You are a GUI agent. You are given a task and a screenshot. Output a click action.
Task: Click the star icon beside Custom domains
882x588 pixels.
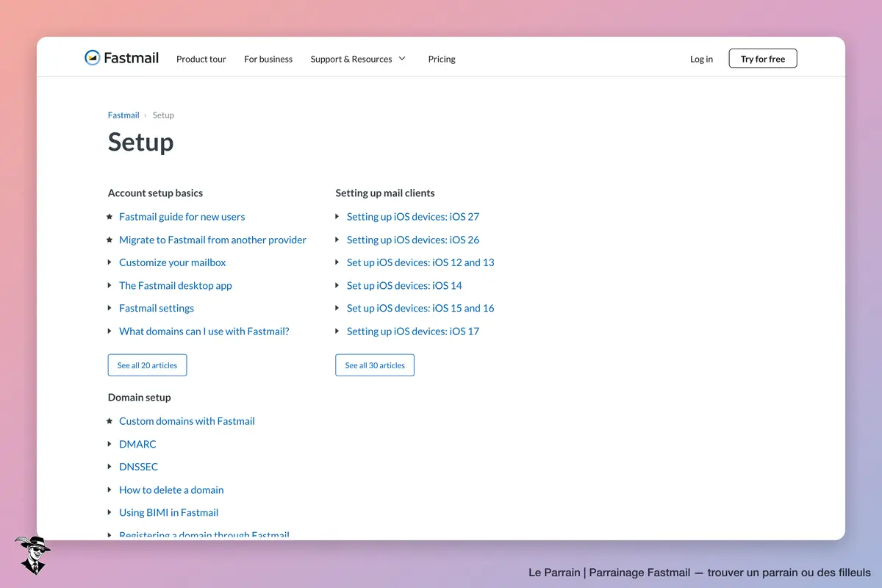(x=110, y=421)
